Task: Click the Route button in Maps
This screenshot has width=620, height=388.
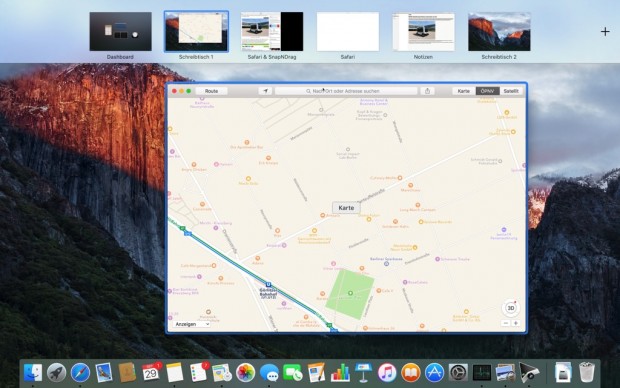Action: (211, 91)
